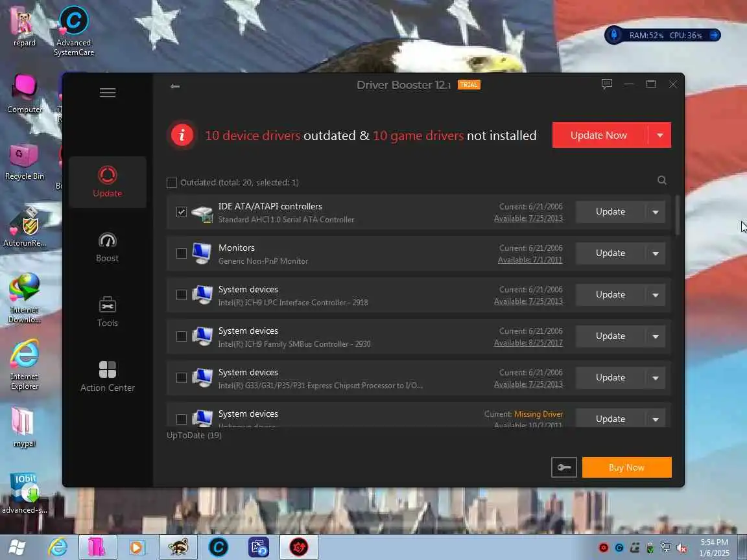747x560 pixels.
Task: Click the RAM cleaner rocket icon in widget
Action: [x=614, y=35]
